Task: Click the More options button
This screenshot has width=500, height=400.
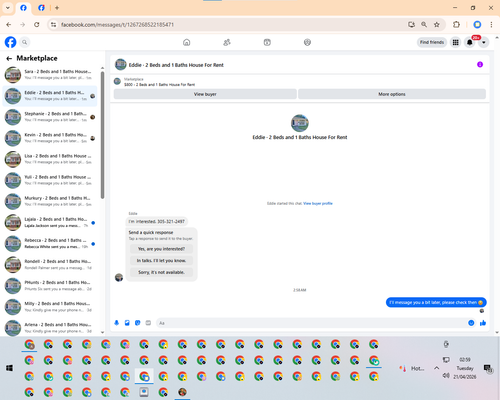Action: [392, 94]
